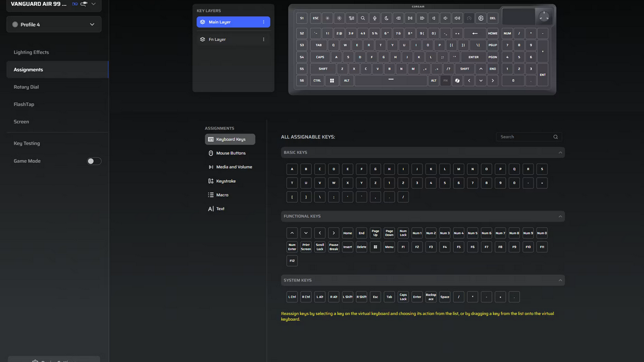Screen dimensions: 644x362
Task: Open the Lighting Effects page in the sidebar
Action: [31, 52]
